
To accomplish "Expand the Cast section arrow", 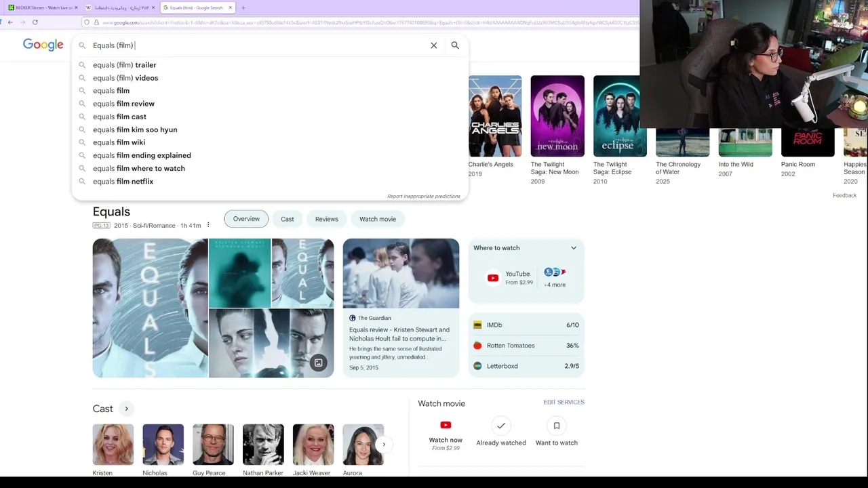I will tap(126, 409).
